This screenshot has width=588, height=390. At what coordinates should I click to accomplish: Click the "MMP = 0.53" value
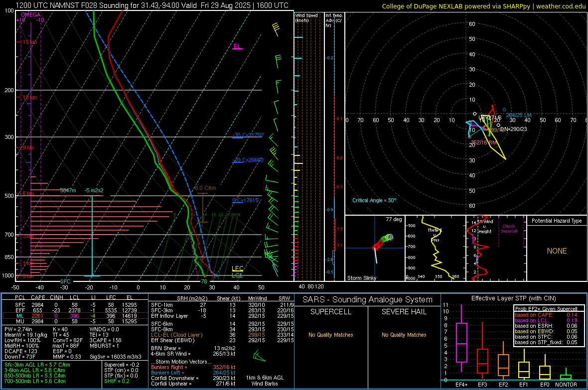[x=67, y=357]
